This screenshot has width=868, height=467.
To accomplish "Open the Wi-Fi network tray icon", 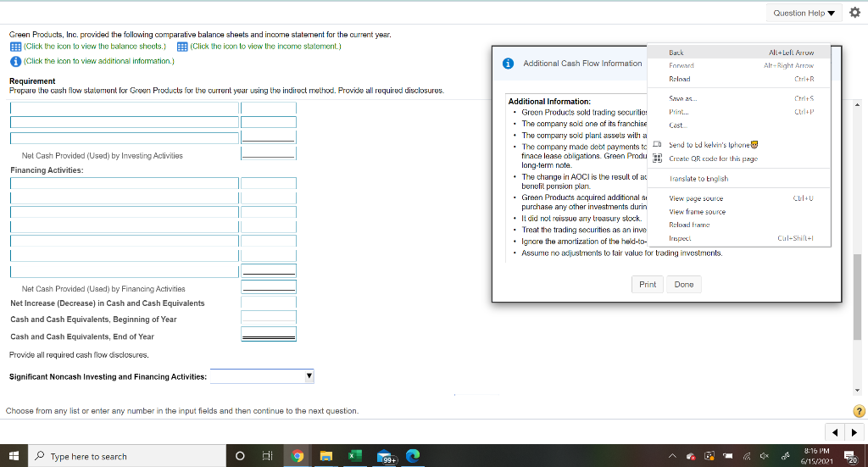I will pyautogui.click(x=747, y=457).
